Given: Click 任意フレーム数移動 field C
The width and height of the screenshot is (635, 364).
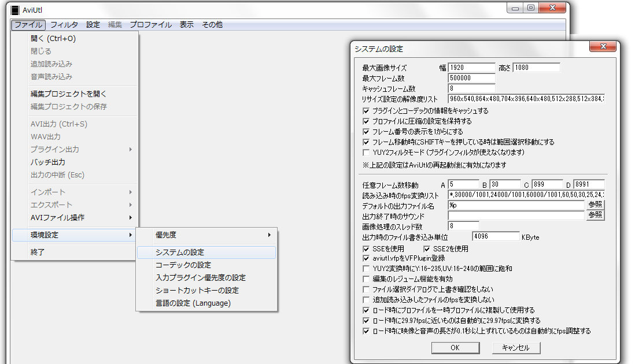Looking at the screenshot, I should coord(548,184).
